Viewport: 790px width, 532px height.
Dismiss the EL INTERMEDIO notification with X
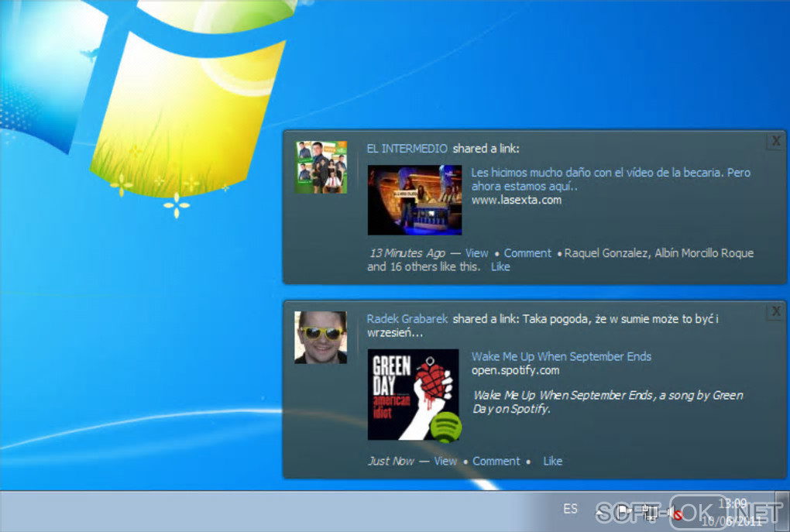(x=776, y=141)
